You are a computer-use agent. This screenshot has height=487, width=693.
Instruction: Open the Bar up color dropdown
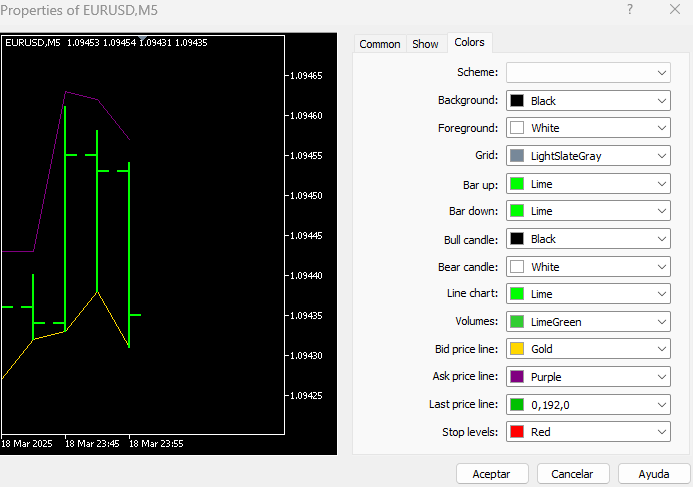click(588, 184)
